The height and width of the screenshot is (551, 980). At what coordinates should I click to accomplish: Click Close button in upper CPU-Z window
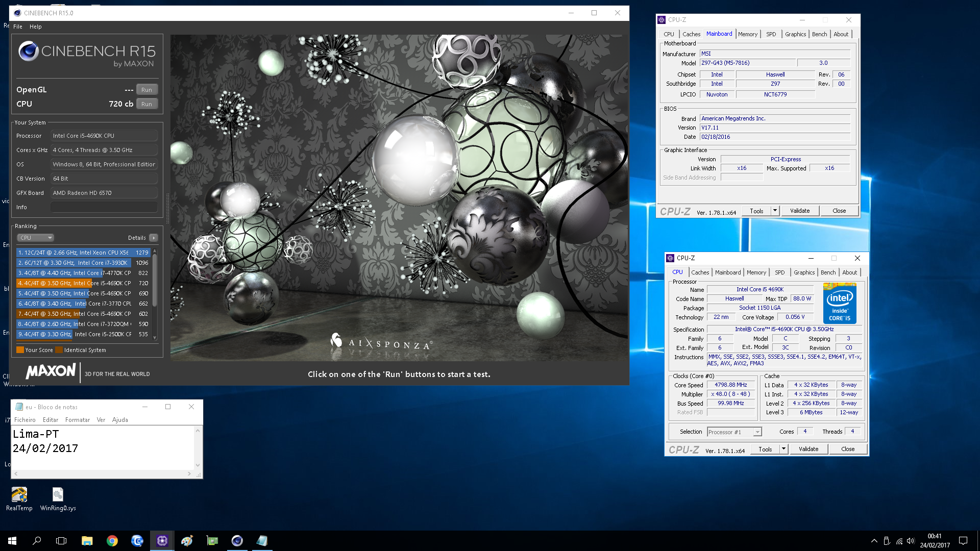point(839,211)
